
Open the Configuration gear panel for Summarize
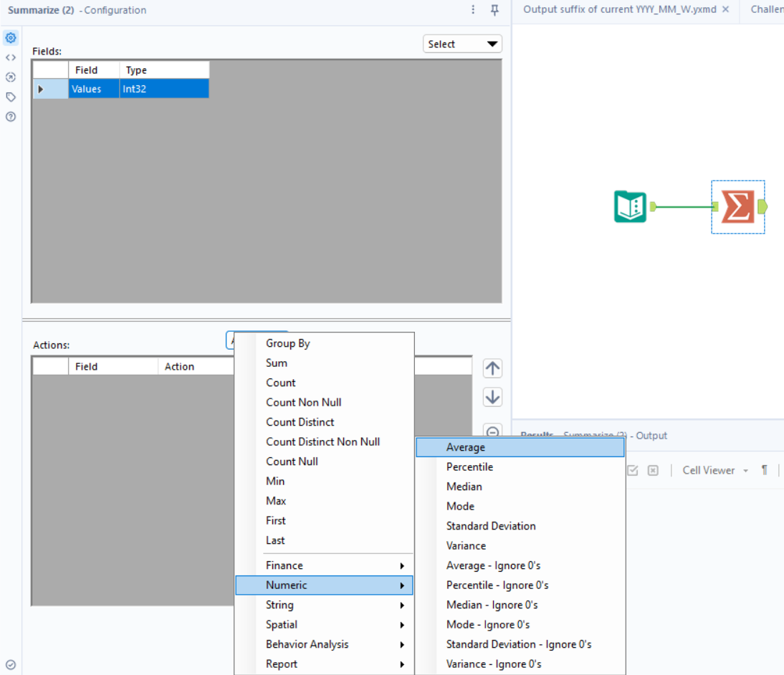tap(9, 37)
